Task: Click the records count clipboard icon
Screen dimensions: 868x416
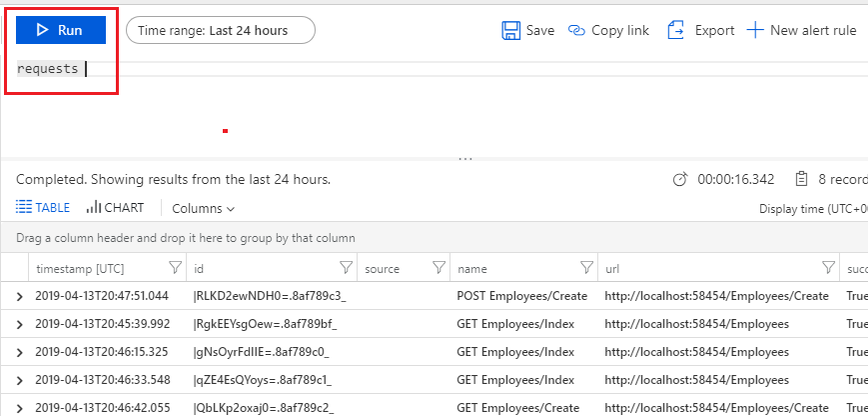Action: (x=801, y=179)
